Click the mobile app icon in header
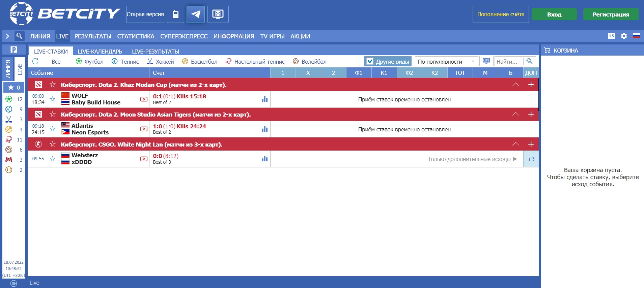Image resolution: width=644 pixels, height=288 pixels. [x=175, y=14]
